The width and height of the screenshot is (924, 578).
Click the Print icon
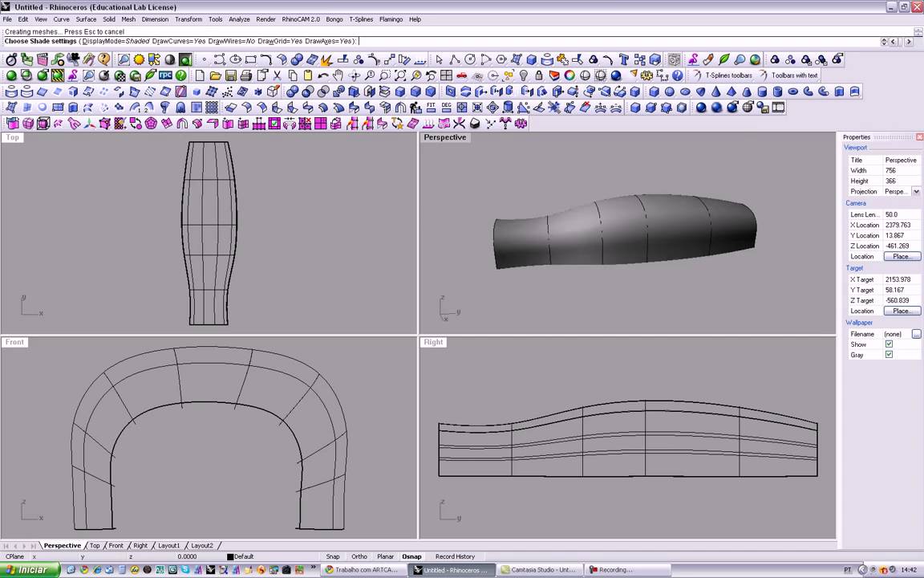coord(245,75)
